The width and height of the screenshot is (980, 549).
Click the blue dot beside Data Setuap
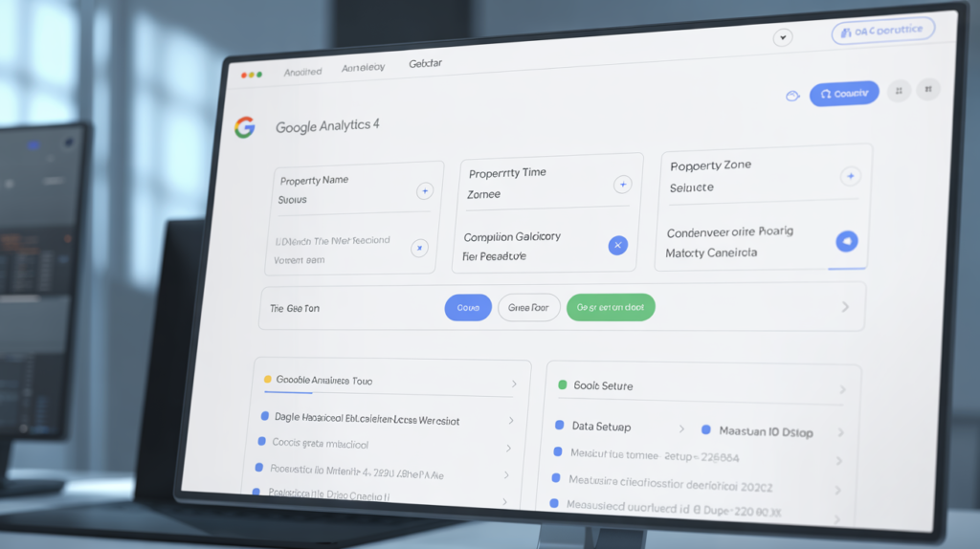click(x=559, y=426)
